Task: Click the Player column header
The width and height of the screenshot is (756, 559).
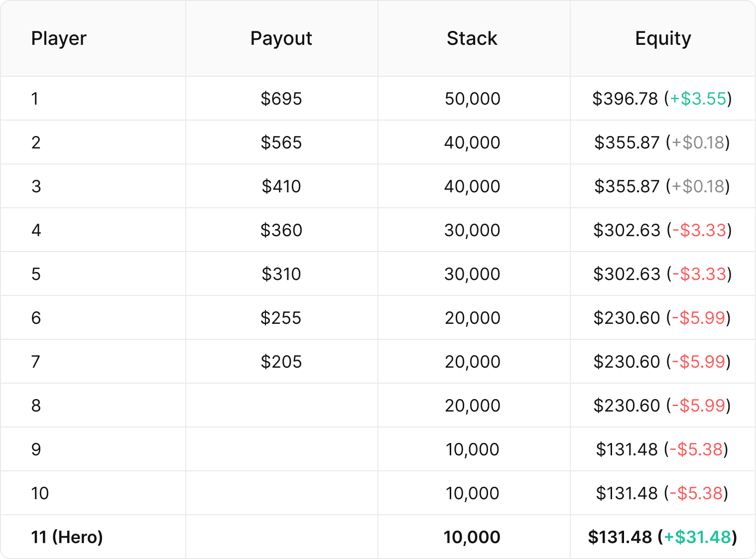Action: [x=59, y=38]
